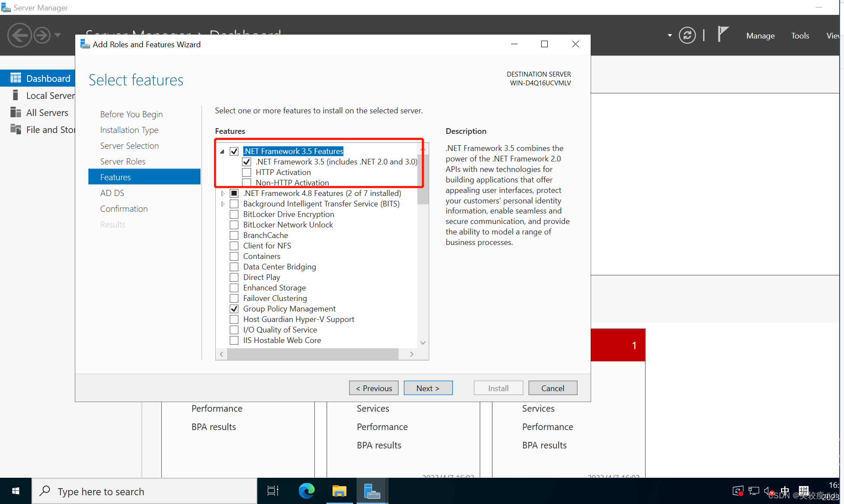This screenshot has width=844, height=504.
Task: Collapse .NET Framework 3.5 Features
Action: (x=222, y=151)
